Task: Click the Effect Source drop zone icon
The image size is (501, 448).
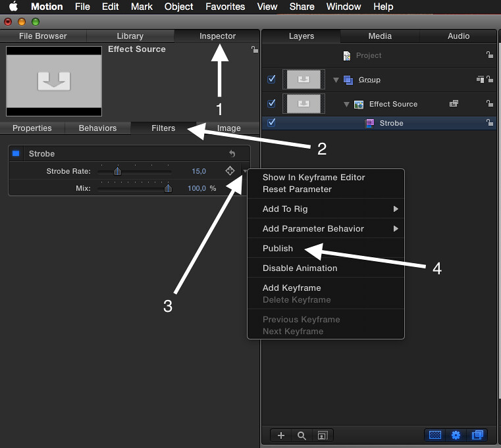Action: [x=359, y=104]
